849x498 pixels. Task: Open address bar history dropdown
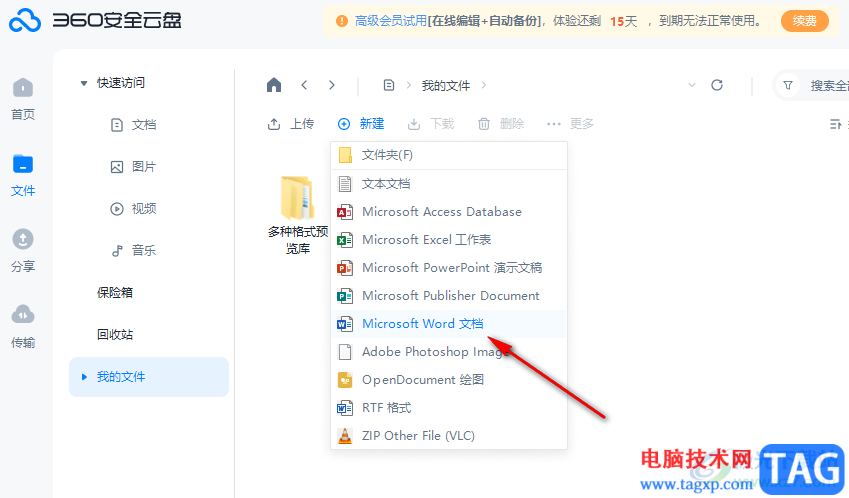tap(691, 85)
